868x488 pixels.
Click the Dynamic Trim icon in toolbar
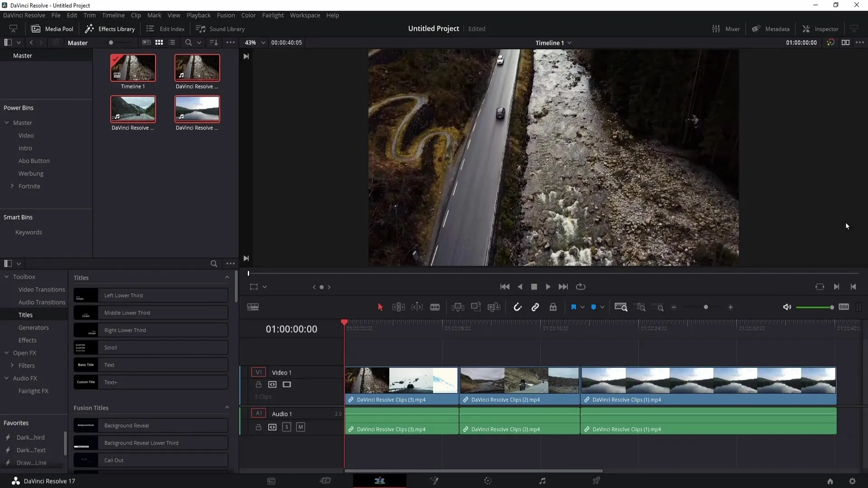(417, 307)
